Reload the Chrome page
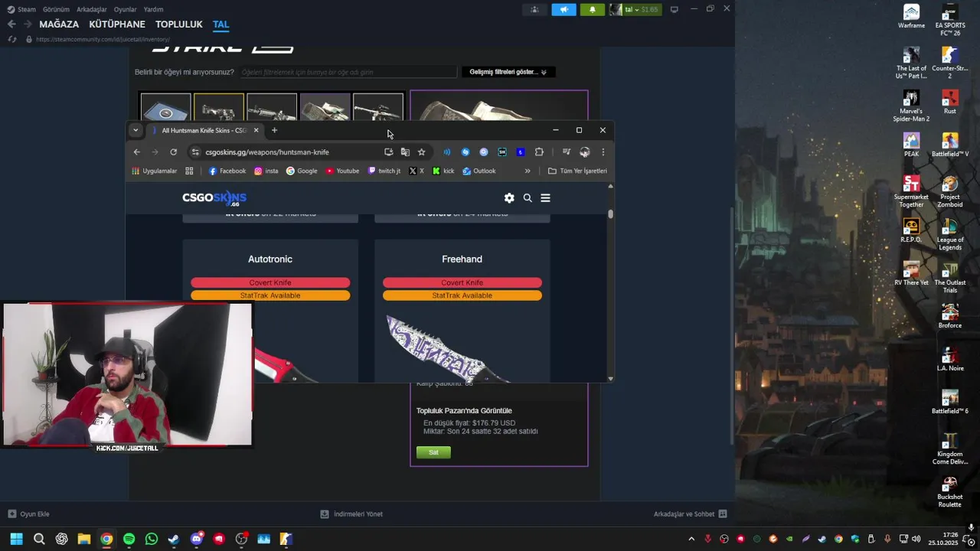Screen dimensions: 980x551 [x=174, y=152]
